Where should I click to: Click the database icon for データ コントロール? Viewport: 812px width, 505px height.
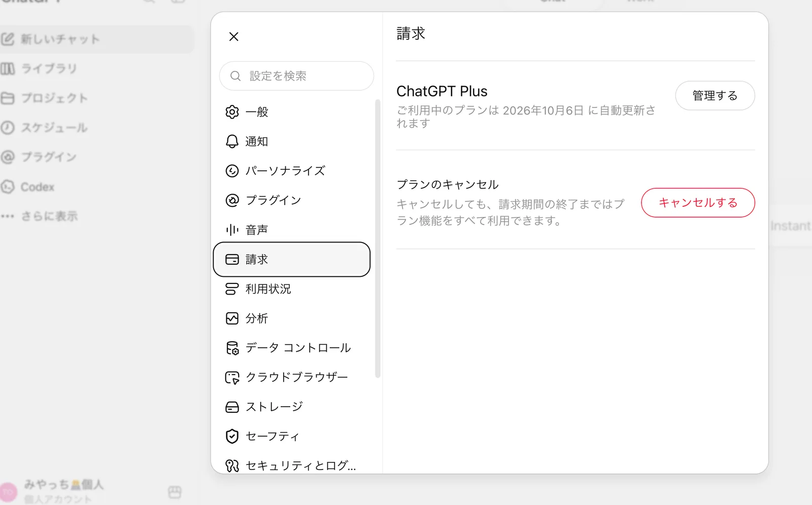coord(232,348)
